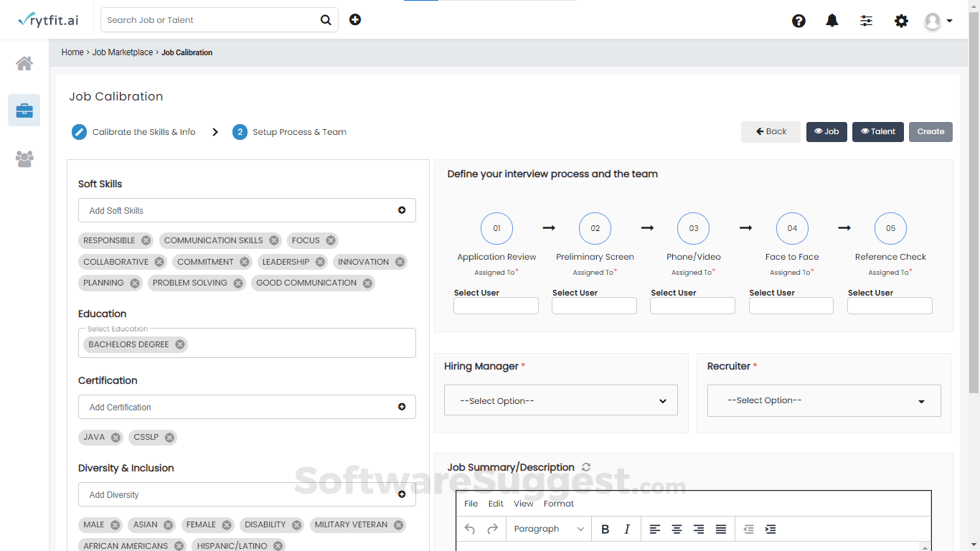The image size is (980, 551).
Task: Refresh the Job Summary/Description
Action: pyautogui.click(x=586, y=467)
